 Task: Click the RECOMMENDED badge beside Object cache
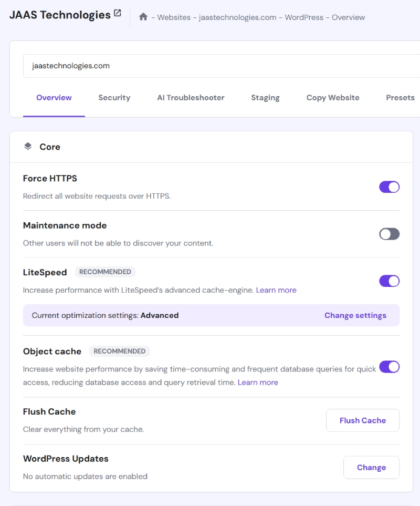119,351
